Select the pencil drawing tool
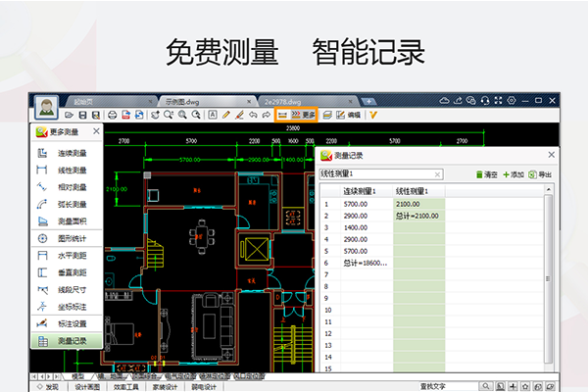 click(x=225, y=115)
